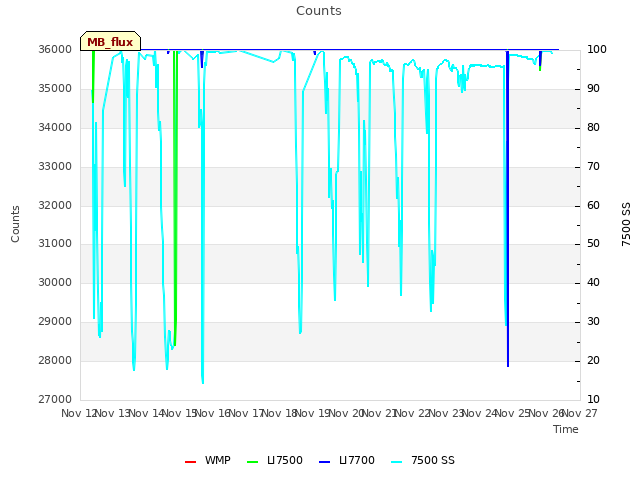Click the tall blue LI7700 spike near Nov 25

click(508, 208)
